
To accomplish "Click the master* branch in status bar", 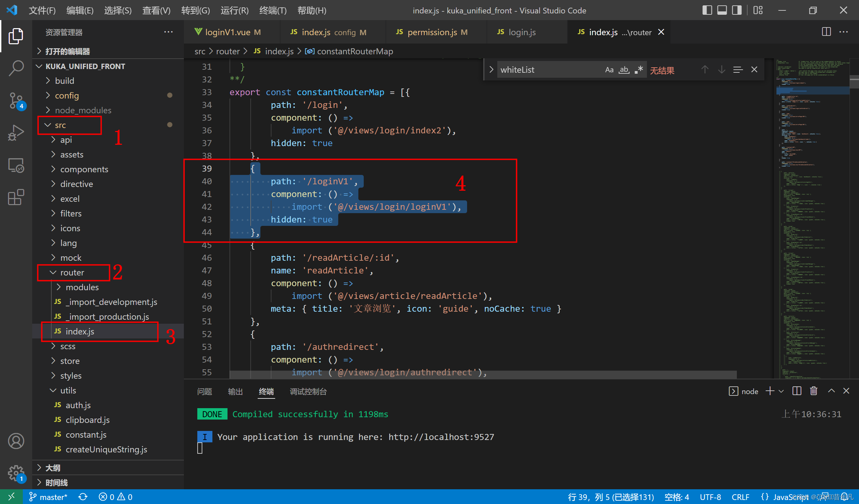I will coord(48,497).
